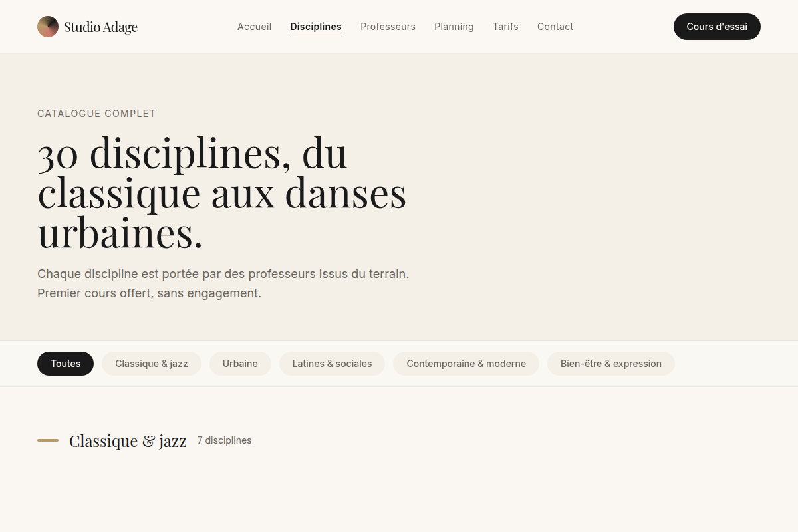Screen dimensions: 798x532
Task: Filter by Classique & jazz chip
Action: click(152, 364)
